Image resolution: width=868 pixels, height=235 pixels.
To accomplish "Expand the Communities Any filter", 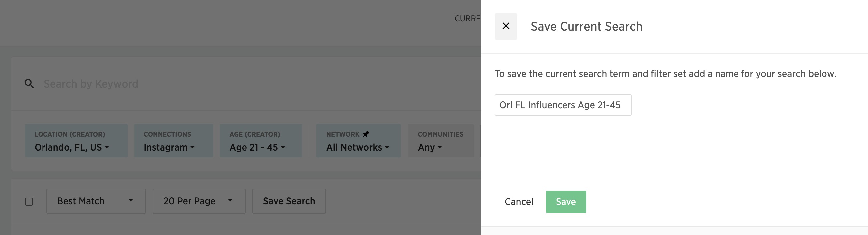I will (440, 141).
